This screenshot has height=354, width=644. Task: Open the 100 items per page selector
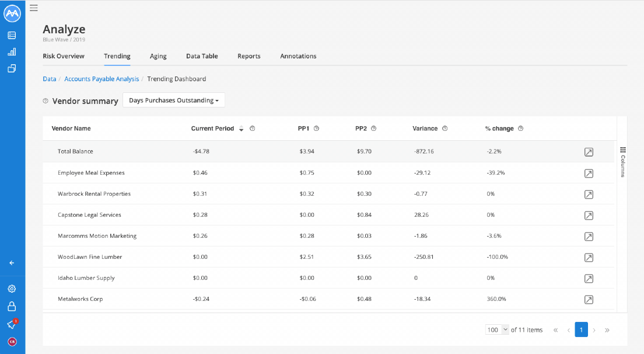click(x=497, y=329)
